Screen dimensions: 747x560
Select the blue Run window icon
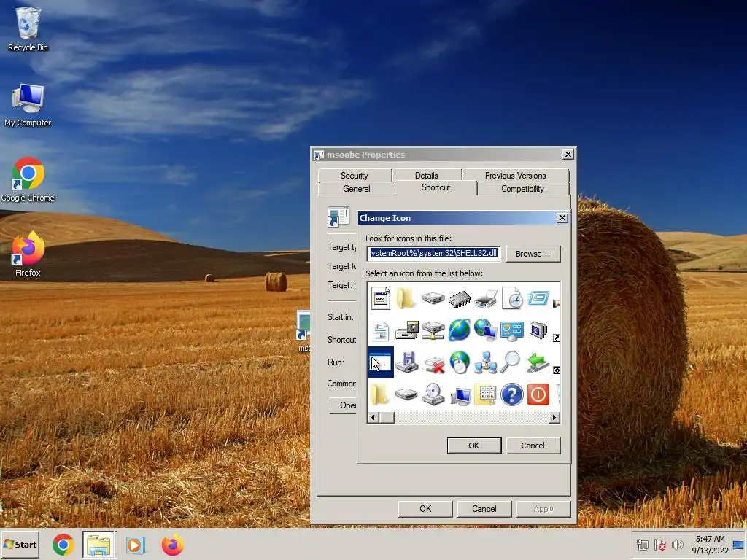[x=538, y=298]
